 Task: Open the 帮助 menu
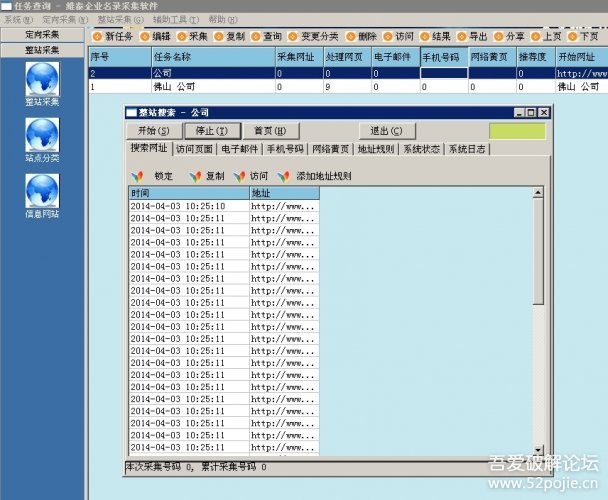tap(223, 19)
